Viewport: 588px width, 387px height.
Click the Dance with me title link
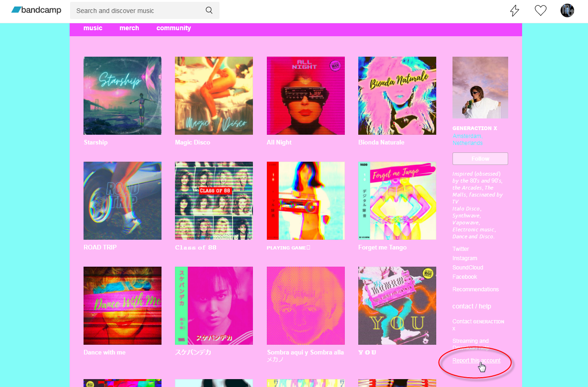(x=104, y=352)
